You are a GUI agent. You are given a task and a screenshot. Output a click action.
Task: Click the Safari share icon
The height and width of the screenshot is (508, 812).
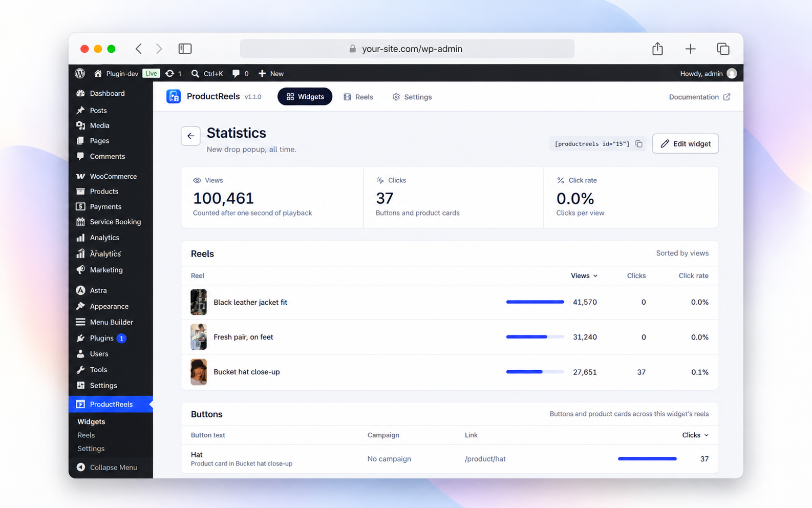click(x=657, y=49)
